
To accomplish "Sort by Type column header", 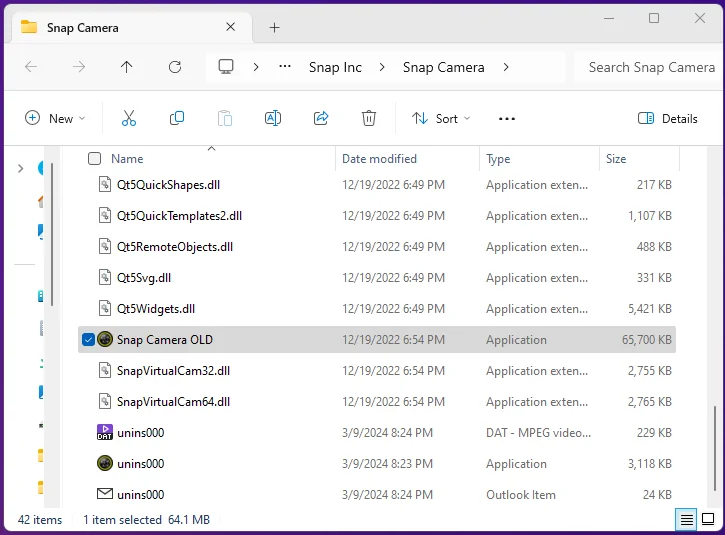I will [x=498, y=159].
